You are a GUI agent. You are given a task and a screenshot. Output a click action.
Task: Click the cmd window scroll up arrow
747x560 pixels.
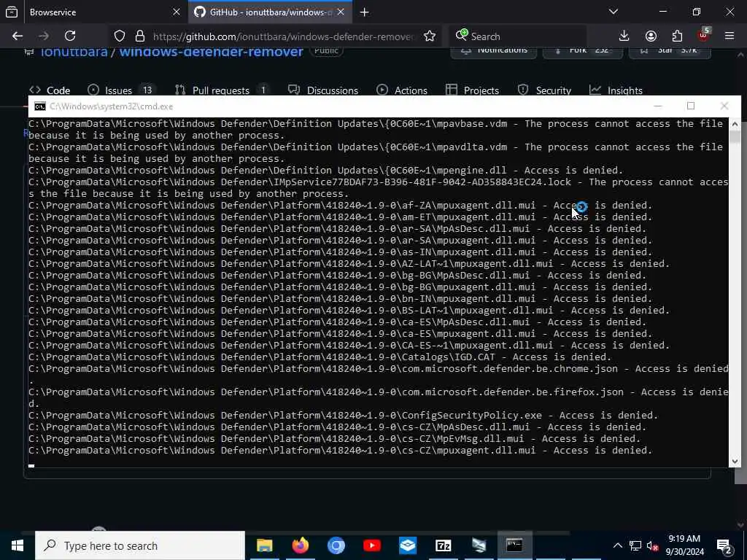(735, 124)
